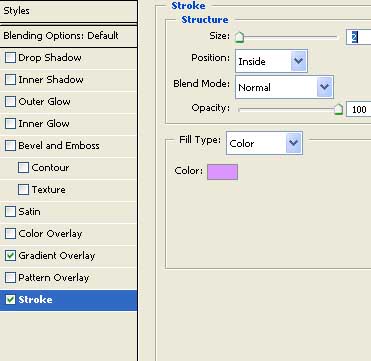
Task: Uncheck the Gradient Overlay checkbox
Action: coord(10,256)
